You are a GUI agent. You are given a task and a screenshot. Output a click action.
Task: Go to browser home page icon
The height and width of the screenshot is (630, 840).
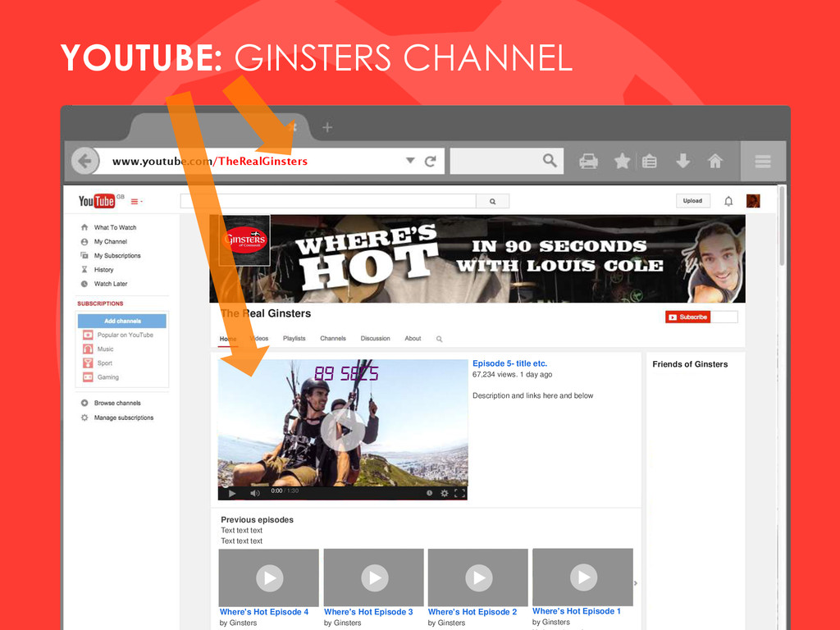tap(715, 161)
